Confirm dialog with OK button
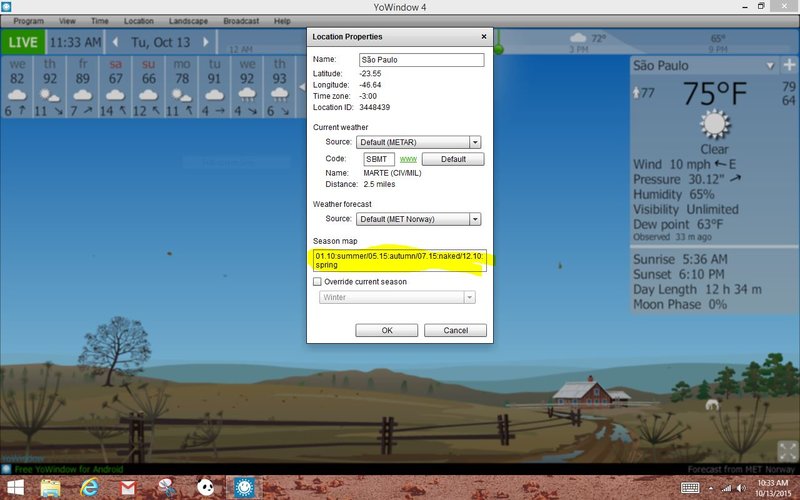800x500 pixels. pyautogui.click(x=387, y=331)
